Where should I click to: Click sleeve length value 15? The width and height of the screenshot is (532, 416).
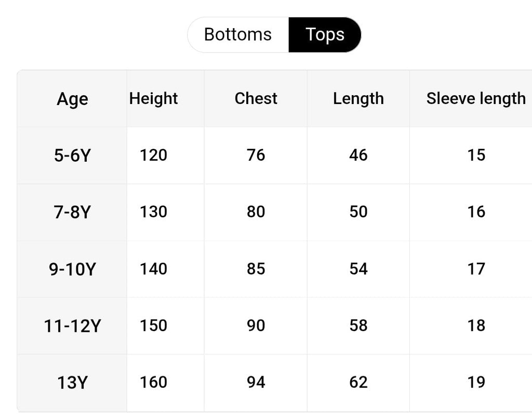tap(476, 155)
